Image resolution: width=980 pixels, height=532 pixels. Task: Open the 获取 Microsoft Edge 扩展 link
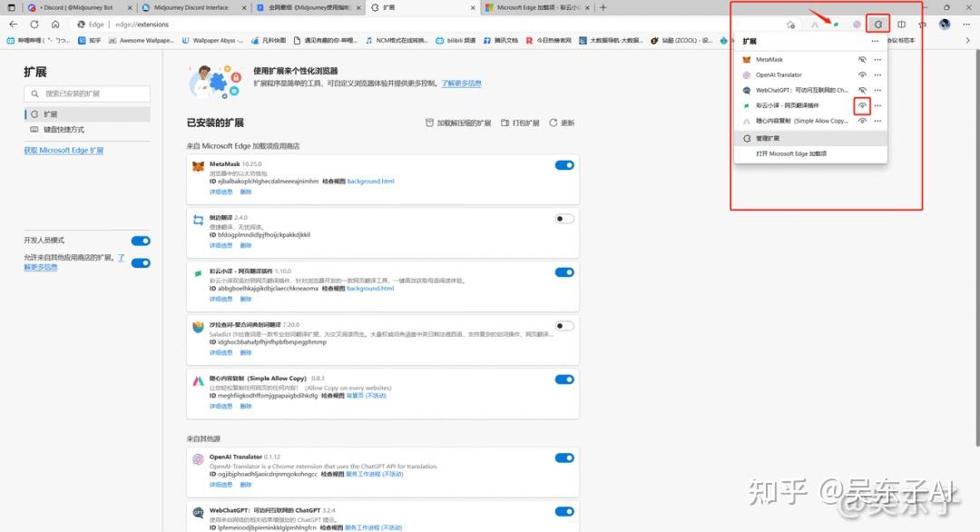(64, 151)
